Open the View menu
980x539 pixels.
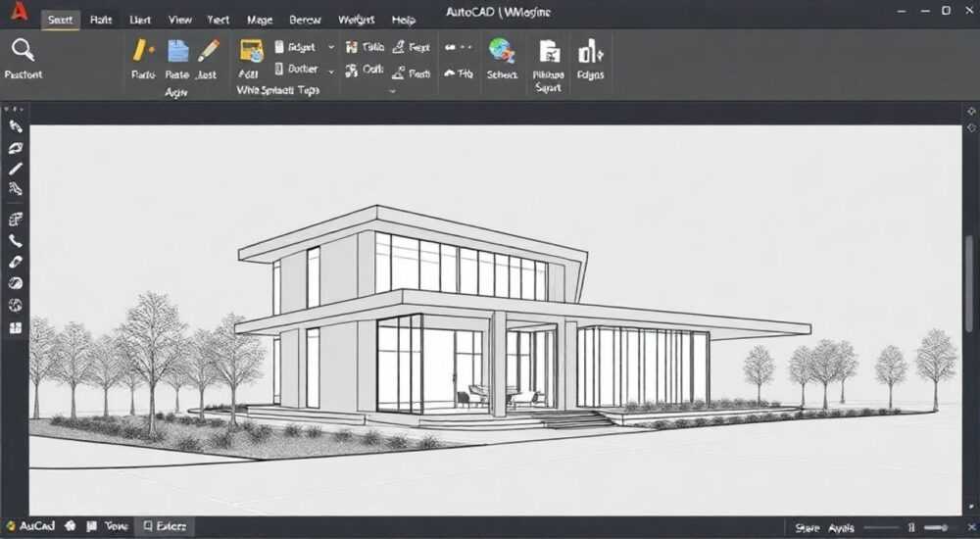[x=180, y=20]
